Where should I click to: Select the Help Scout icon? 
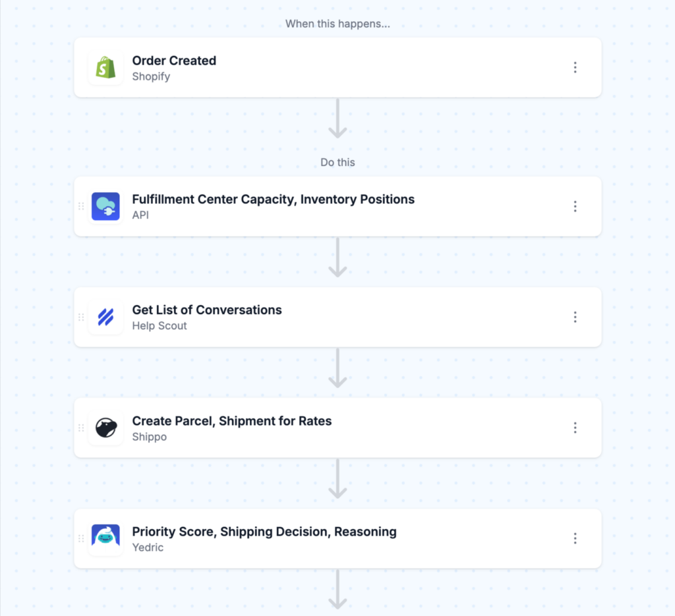pyautogui.click(x=105, y=317)
